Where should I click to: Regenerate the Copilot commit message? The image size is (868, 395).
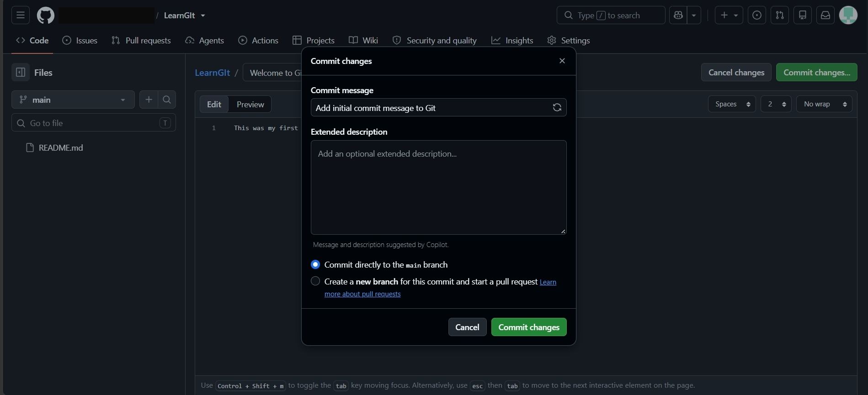557,107
